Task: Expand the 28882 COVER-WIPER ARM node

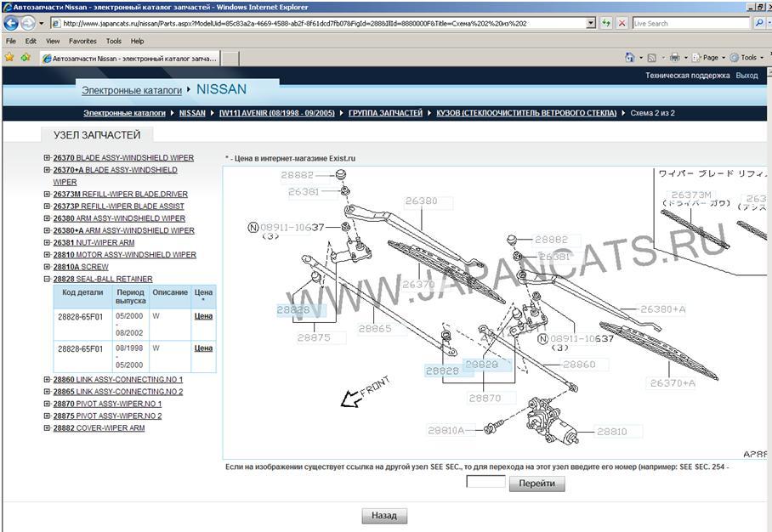Action: click(x=47, y=428)
